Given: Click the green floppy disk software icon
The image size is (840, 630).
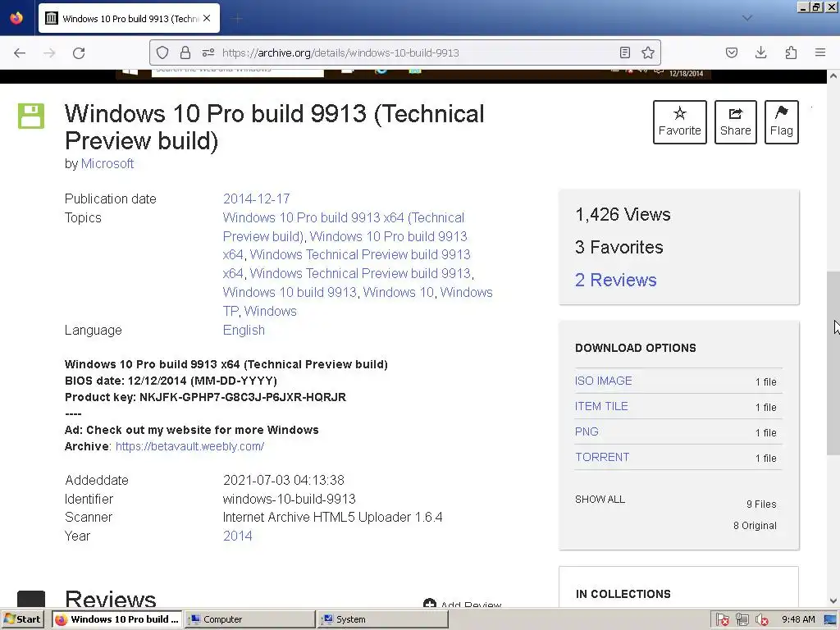Looking at the screenshot, I should (31, 116).
